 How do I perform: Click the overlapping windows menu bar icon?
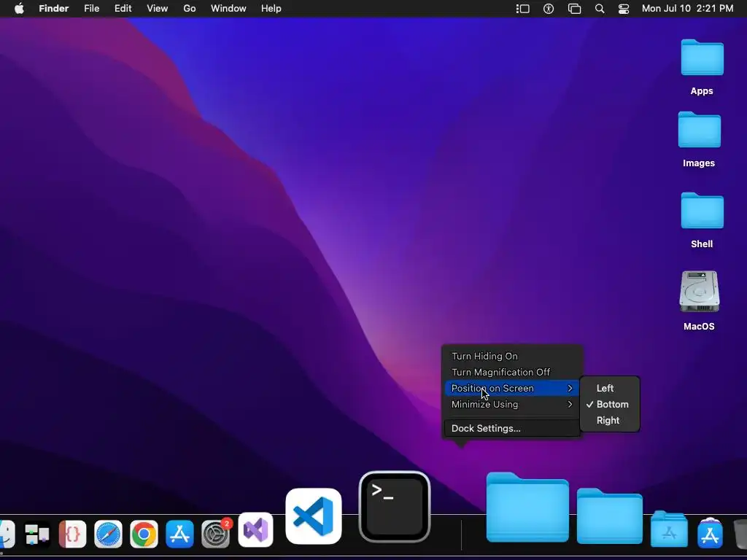[x=575, y=9]
